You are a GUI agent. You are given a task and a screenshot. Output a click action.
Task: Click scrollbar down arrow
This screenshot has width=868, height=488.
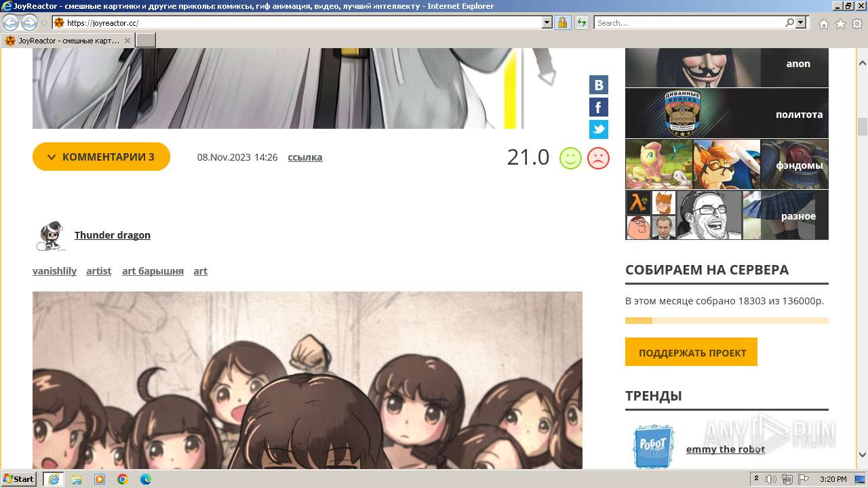pos(863,455)
